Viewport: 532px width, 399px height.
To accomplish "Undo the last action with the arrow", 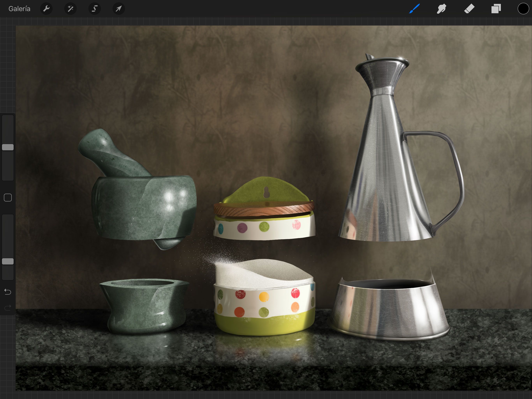I will 8,292.
